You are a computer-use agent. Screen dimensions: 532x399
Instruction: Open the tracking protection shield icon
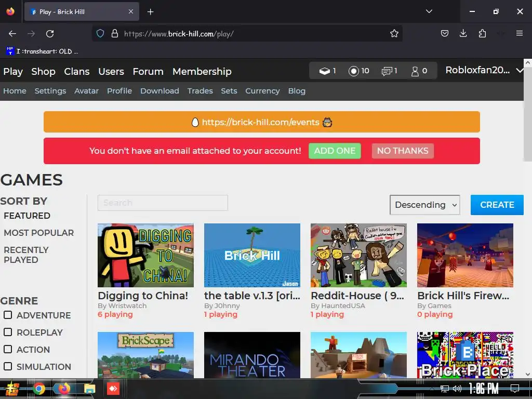point(100,34)
